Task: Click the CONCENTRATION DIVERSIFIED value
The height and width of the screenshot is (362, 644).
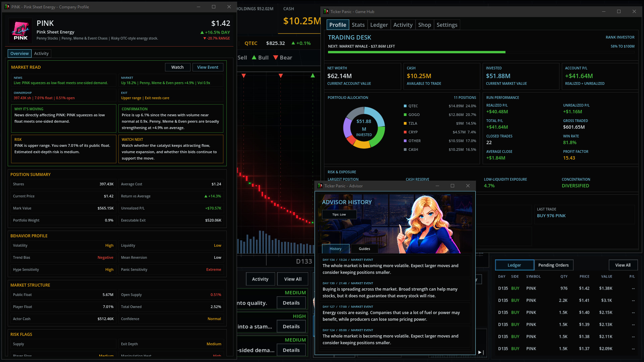Action: pyautogui.click(x=575, y=186)
